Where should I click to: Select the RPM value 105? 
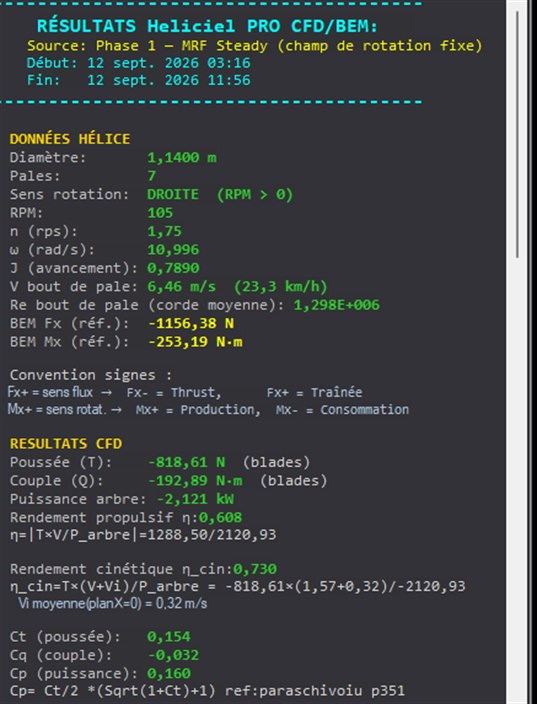[160, 213]
